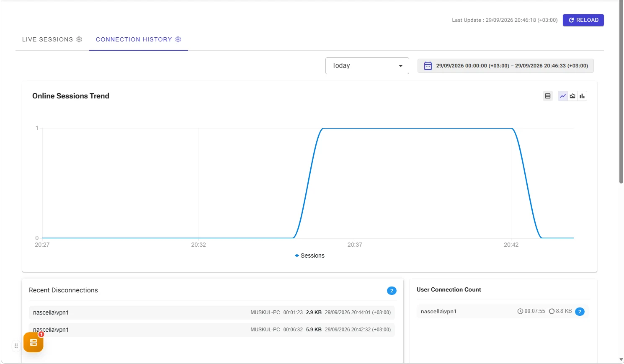Screen dimensions: 624x364
Task: Open Live Sessions settings gear icon
Action: pyautogui.click(x=79, y=39)
